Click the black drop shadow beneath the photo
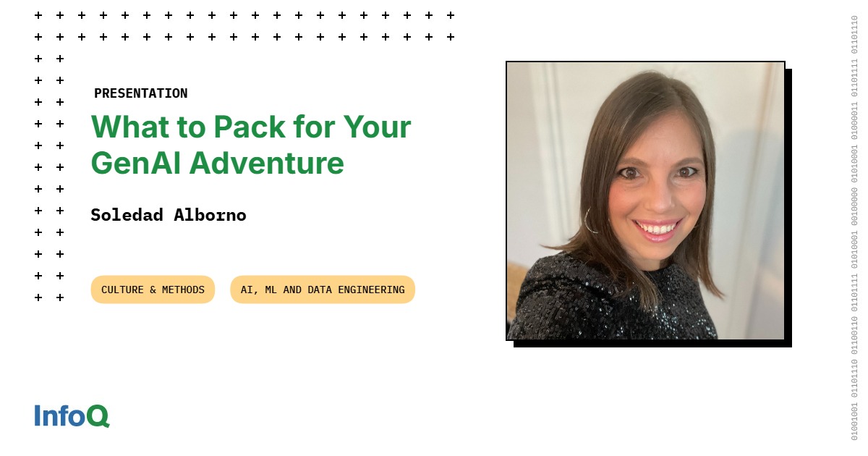 (652, 344)
